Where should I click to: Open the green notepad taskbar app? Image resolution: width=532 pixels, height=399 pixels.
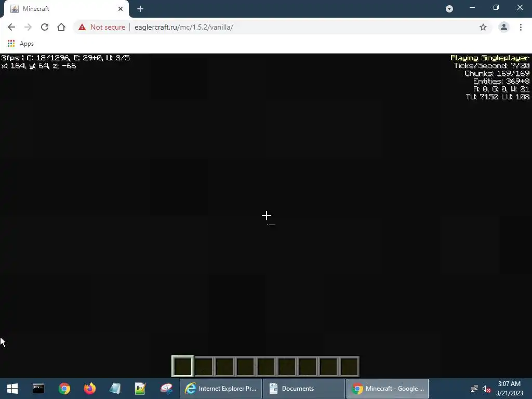[x=140, y=389]
